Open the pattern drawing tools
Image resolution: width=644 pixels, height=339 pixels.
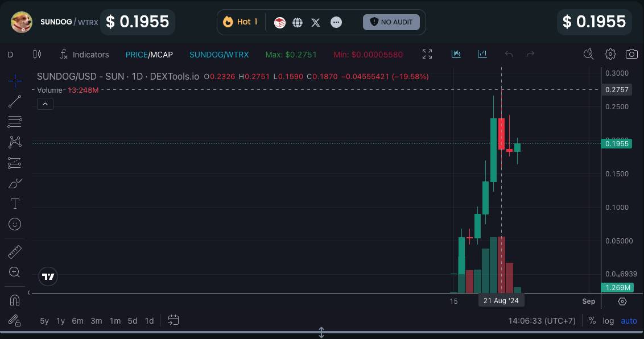pos(15,142)
